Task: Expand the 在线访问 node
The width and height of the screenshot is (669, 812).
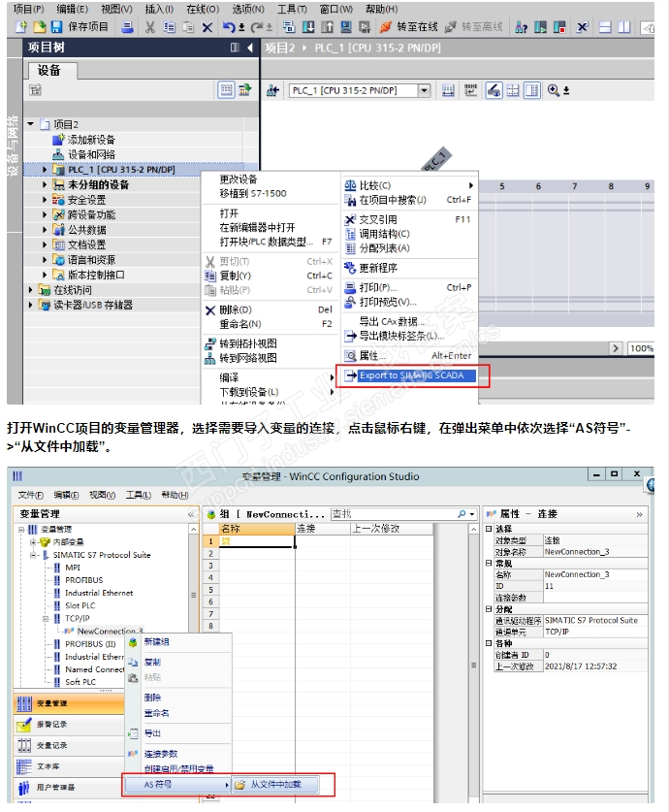Action: tap(30, 290)
